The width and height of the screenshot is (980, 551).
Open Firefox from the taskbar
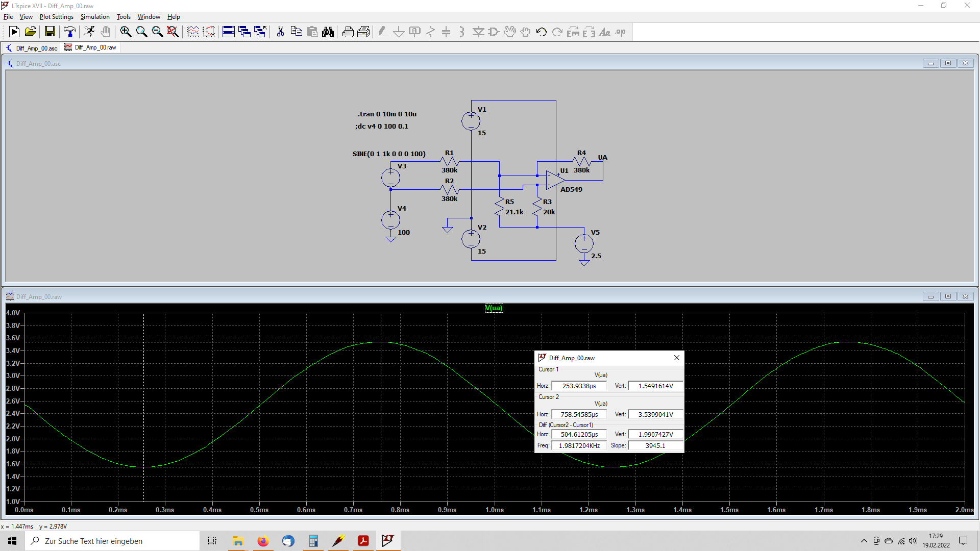click(x=263, y=541)
